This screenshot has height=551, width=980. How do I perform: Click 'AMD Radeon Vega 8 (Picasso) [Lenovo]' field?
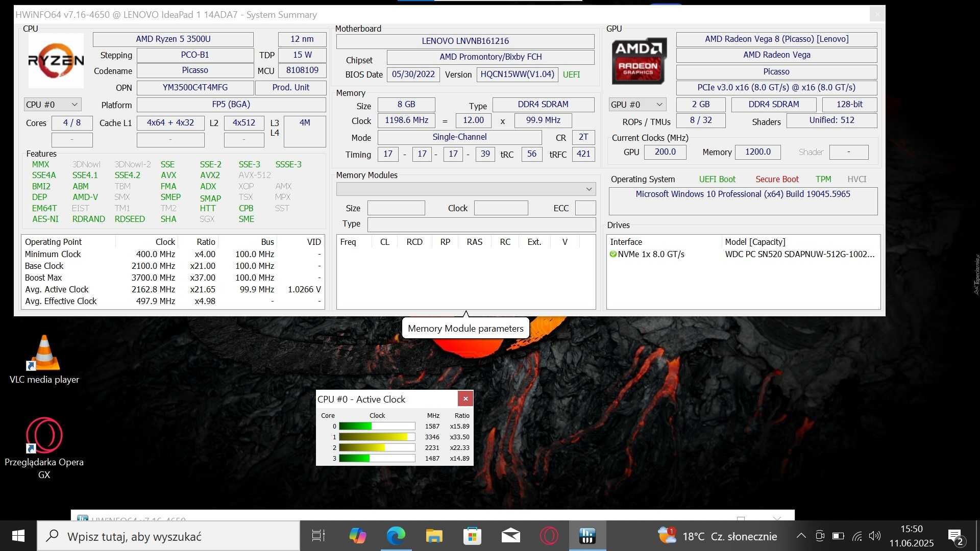777,39
